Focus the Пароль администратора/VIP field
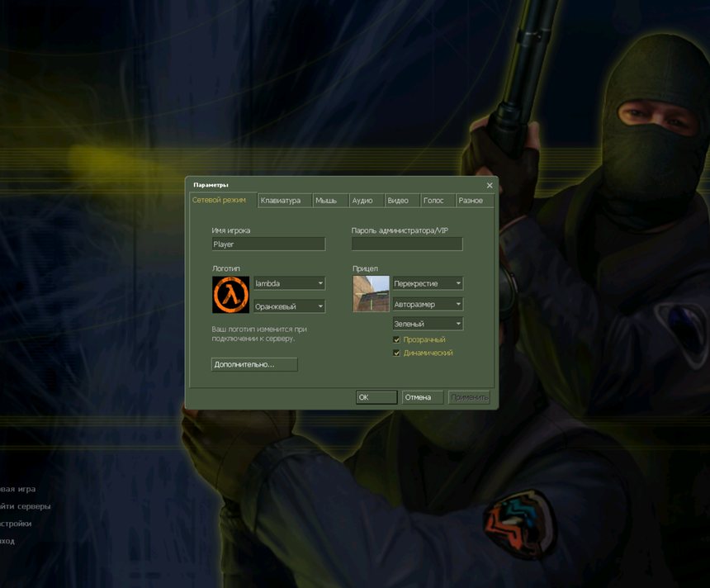710x588 pixels. click(407, 244)
